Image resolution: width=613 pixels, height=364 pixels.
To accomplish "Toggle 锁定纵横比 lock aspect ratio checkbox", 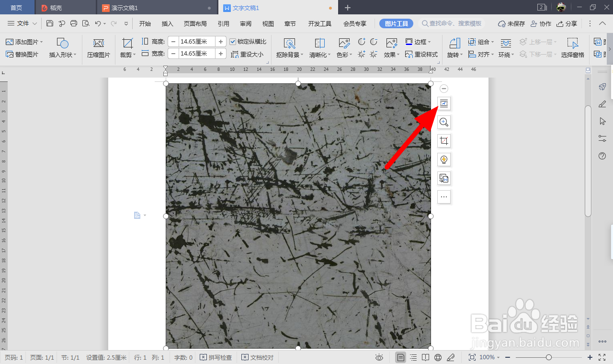I will tap(233, 42).
